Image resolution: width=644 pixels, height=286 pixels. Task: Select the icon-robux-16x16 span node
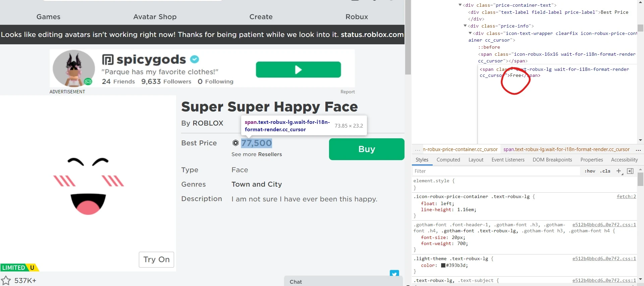[x=557, y=57]
